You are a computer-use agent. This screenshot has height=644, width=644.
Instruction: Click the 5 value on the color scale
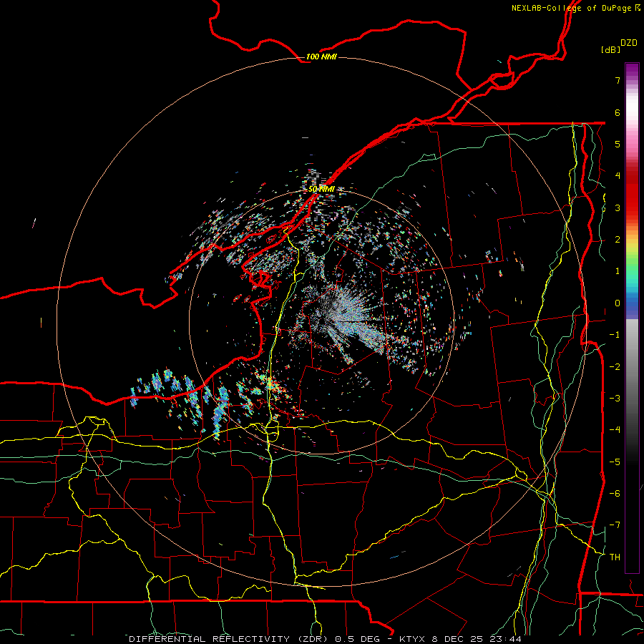pyautogui.click(x=618, y=144)
